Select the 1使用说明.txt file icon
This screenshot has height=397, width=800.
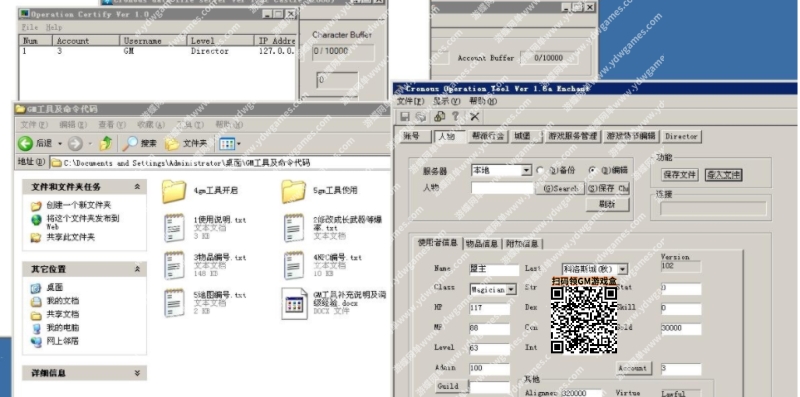(x=174, y=228)
